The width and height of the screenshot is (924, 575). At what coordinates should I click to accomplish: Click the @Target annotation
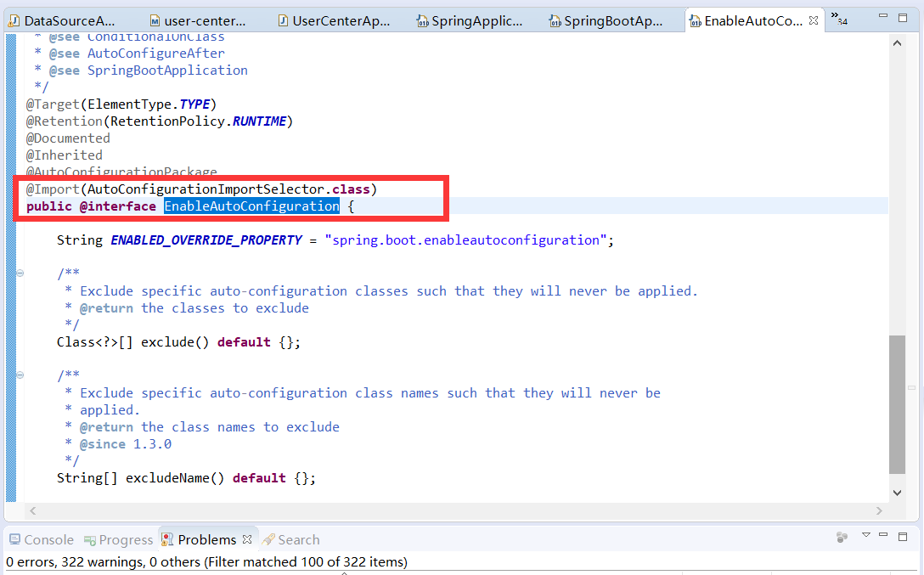53,104
